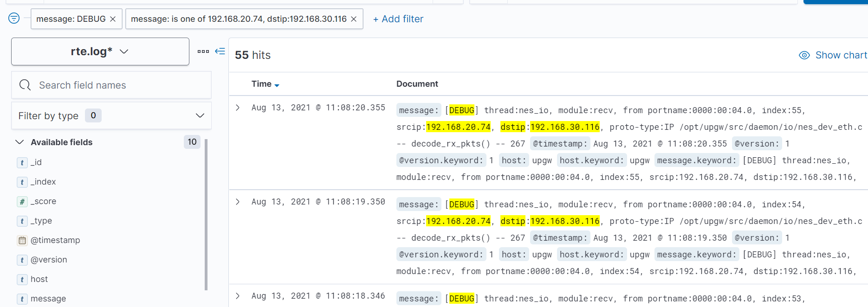Sort by the Time column header
Image resolution: width=868 pixels, height=307 pixels.
click(261, 84)
